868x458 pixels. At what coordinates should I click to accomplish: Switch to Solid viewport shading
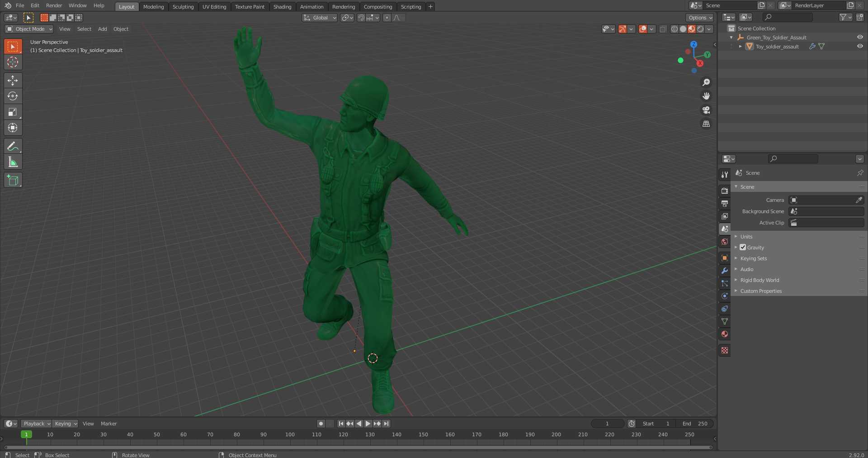(683, 29)
